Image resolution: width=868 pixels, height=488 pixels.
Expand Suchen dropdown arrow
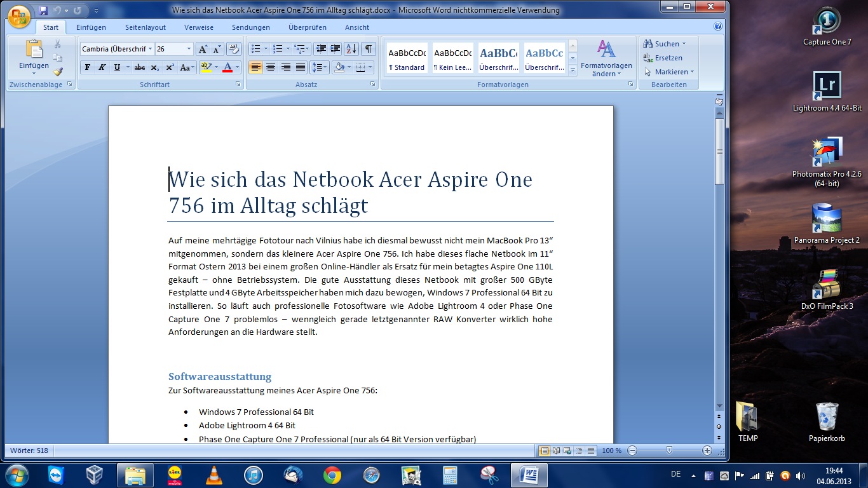coord(684,44)
